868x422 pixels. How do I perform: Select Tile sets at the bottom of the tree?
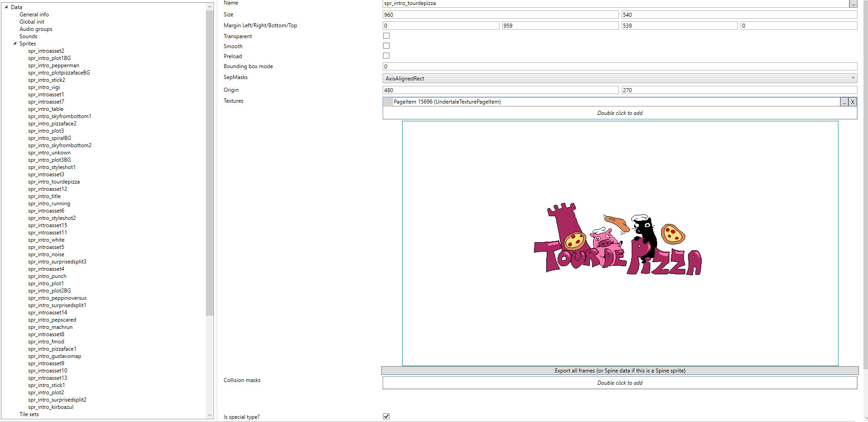click(29, 414)
